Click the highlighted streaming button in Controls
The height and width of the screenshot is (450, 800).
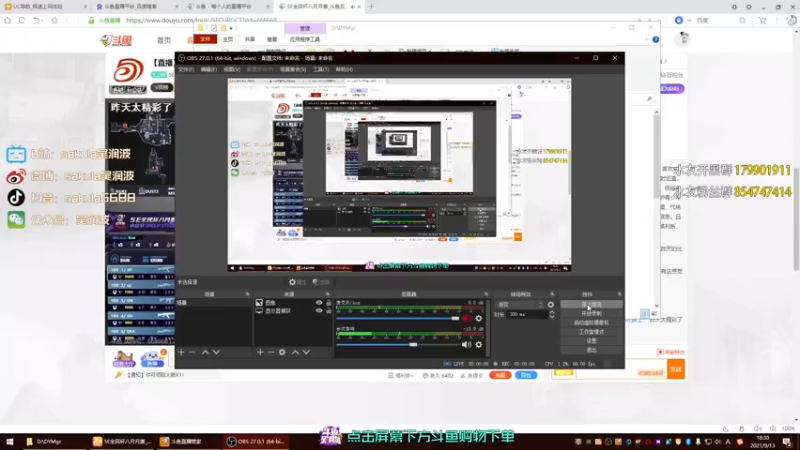tap(591, 305)
